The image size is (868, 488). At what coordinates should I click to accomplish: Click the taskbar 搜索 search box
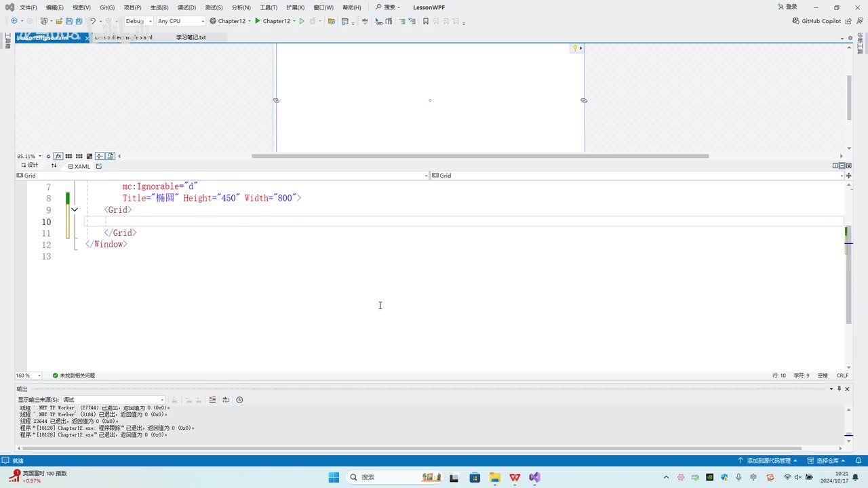(x=395, y=477)
